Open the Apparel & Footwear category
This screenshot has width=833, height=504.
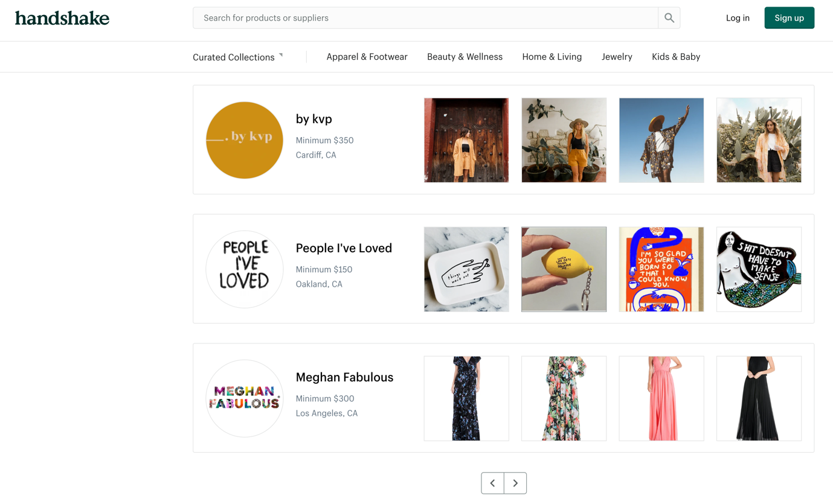(x=367, y=57)
